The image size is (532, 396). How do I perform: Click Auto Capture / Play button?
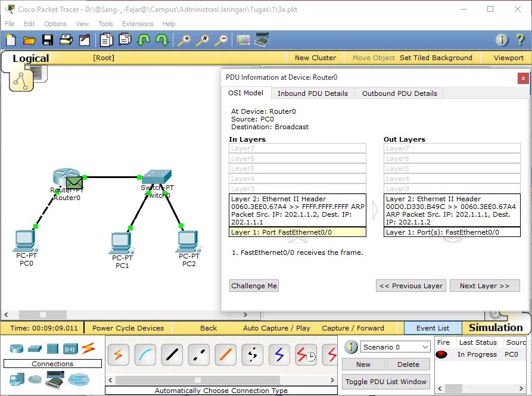coord(276,328)
